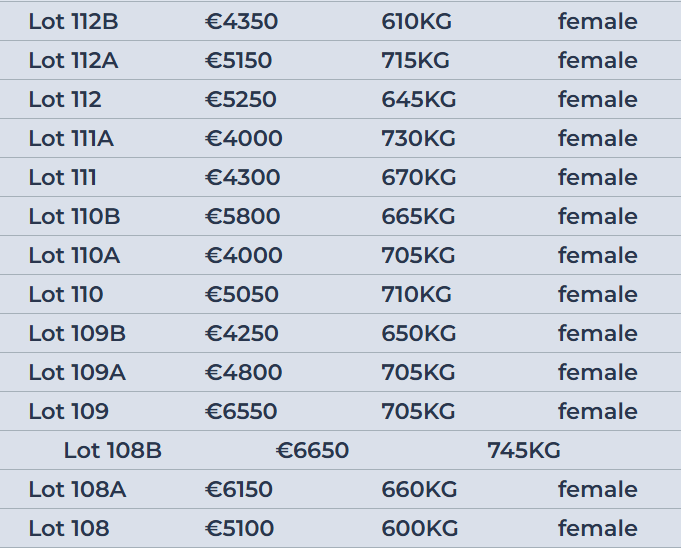Click the €5250 price for Lot 112
Screen dimensions: 681x548
(241, 99)
